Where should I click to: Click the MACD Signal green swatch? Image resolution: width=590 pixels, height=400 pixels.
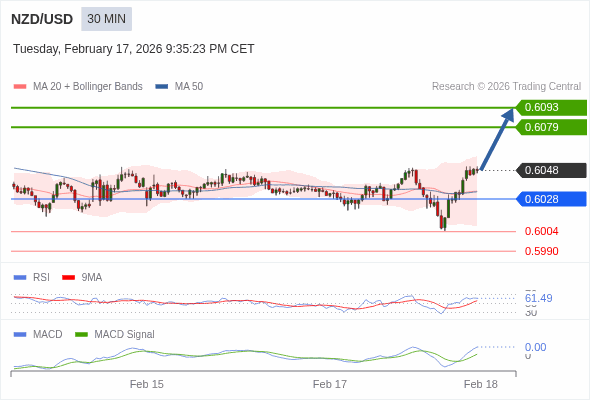pyautogui.click(x=81, y=335)
